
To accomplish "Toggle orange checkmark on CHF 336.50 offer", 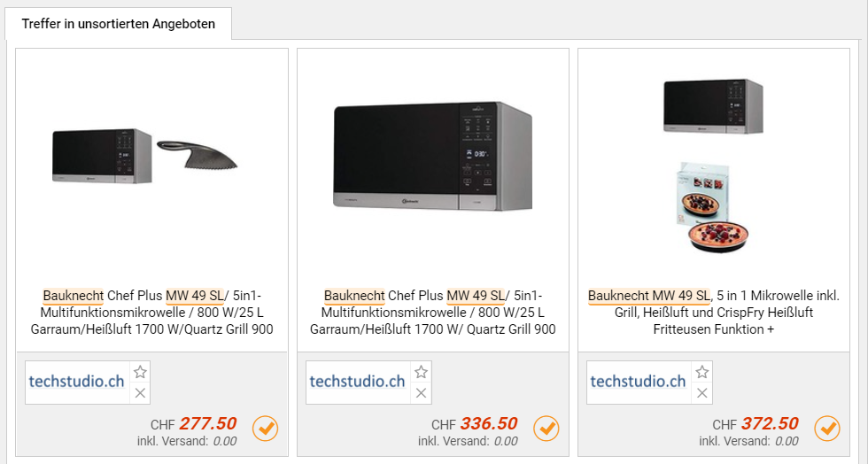I will [546, 429].
